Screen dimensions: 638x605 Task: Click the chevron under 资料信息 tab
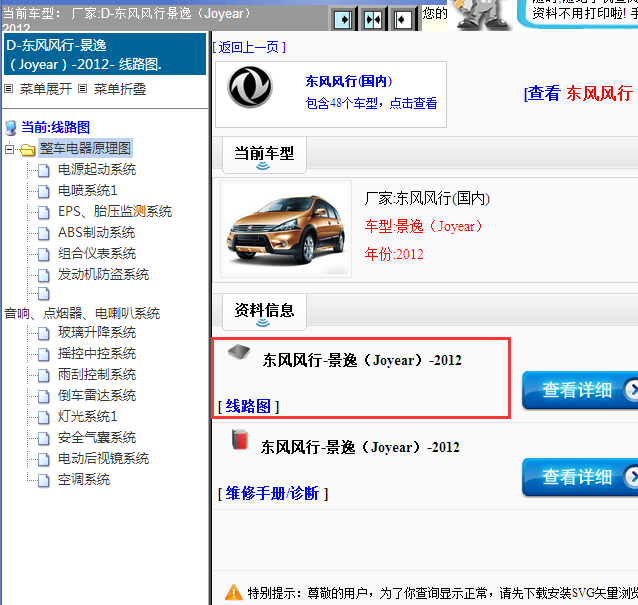pos(263,323)
